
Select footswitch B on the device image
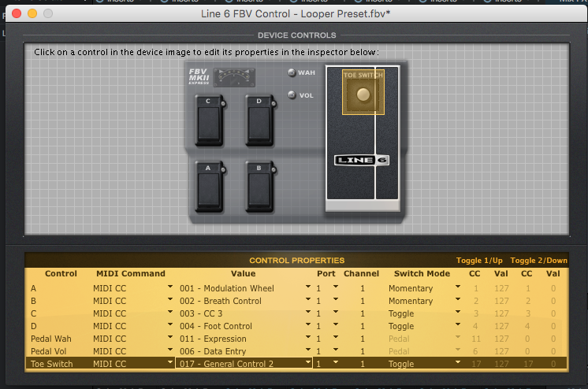point(260,187)
